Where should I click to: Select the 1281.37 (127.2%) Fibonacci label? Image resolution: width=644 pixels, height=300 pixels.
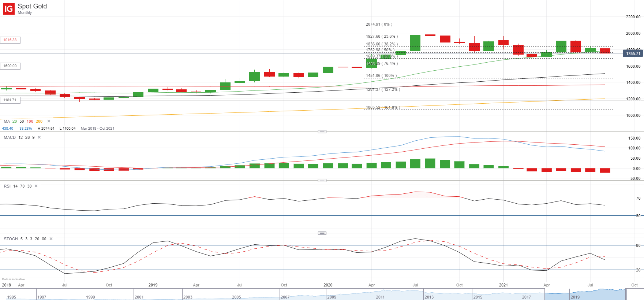383,89
